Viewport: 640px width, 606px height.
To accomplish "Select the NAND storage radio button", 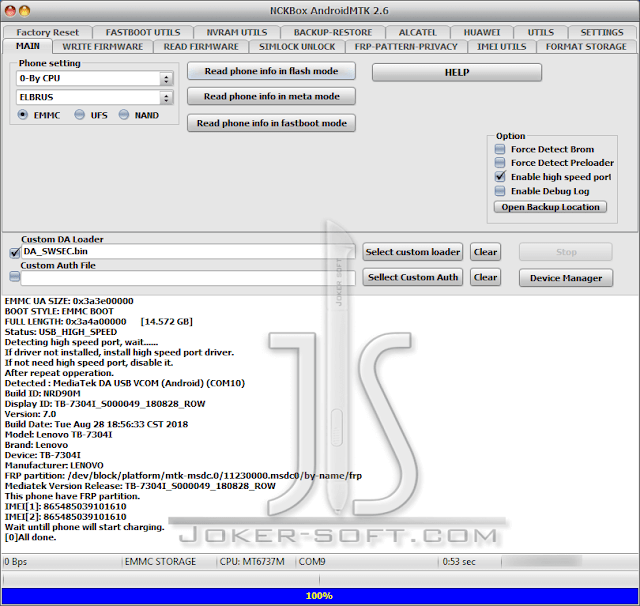I will pos(124,115).
